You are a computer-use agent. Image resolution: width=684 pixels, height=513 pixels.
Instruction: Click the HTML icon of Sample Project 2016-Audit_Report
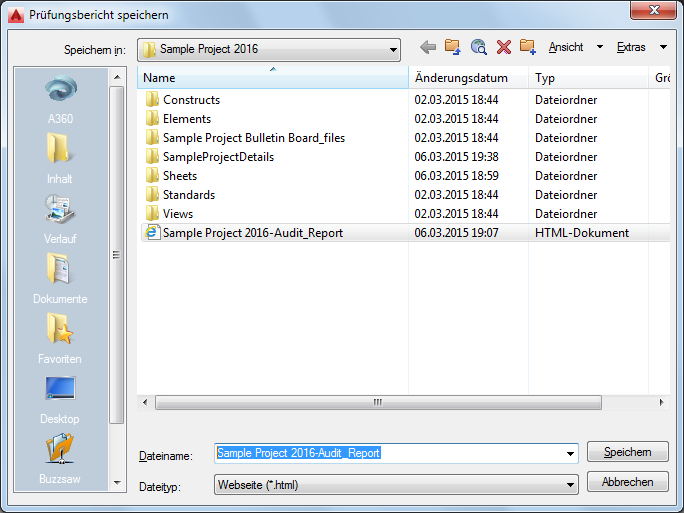pos(152,233)
